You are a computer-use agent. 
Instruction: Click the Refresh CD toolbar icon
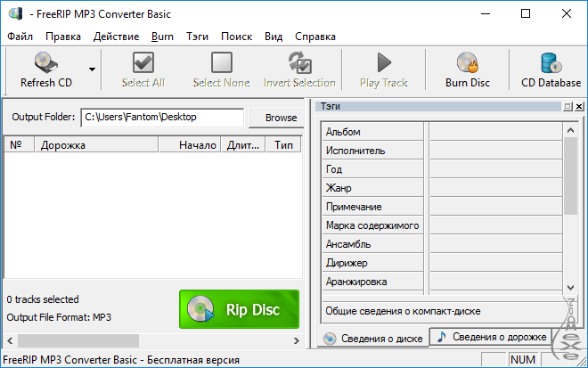point(46,62)
